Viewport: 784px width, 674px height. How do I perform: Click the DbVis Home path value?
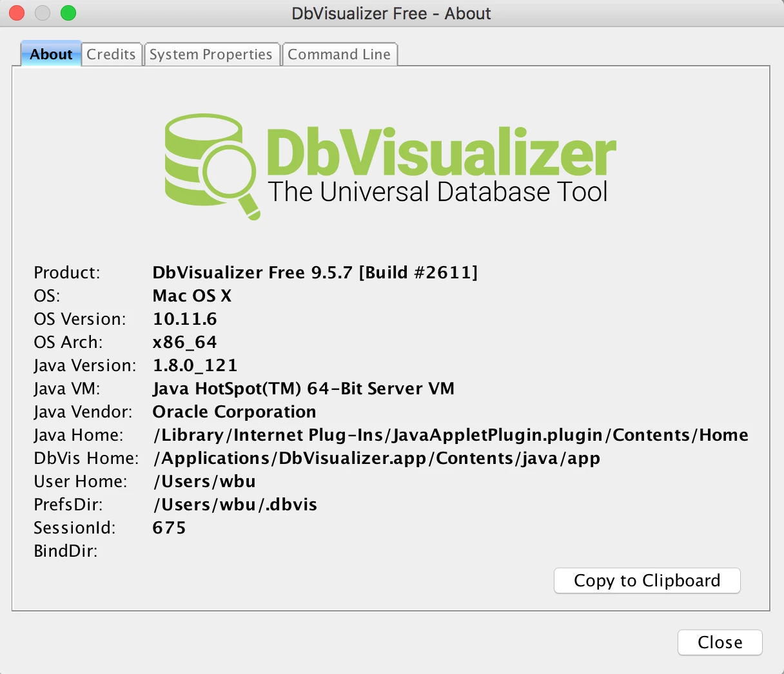[377, 458]
